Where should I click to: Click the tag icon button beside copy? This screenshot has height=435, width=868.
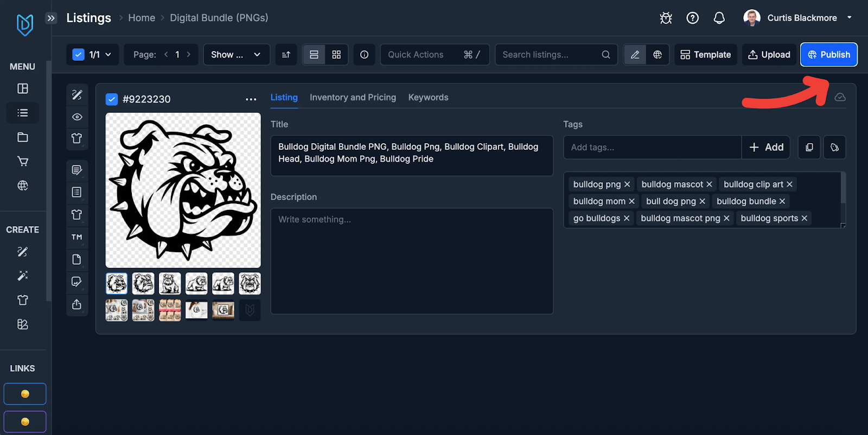coord(835,147)
